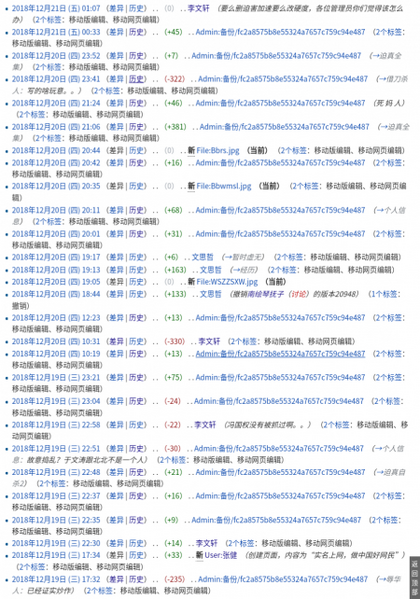This screenshot has width=420, height=599.
Task: Open the Admin:备份 page in the (-235) row
Action: [x=283, y=579]
